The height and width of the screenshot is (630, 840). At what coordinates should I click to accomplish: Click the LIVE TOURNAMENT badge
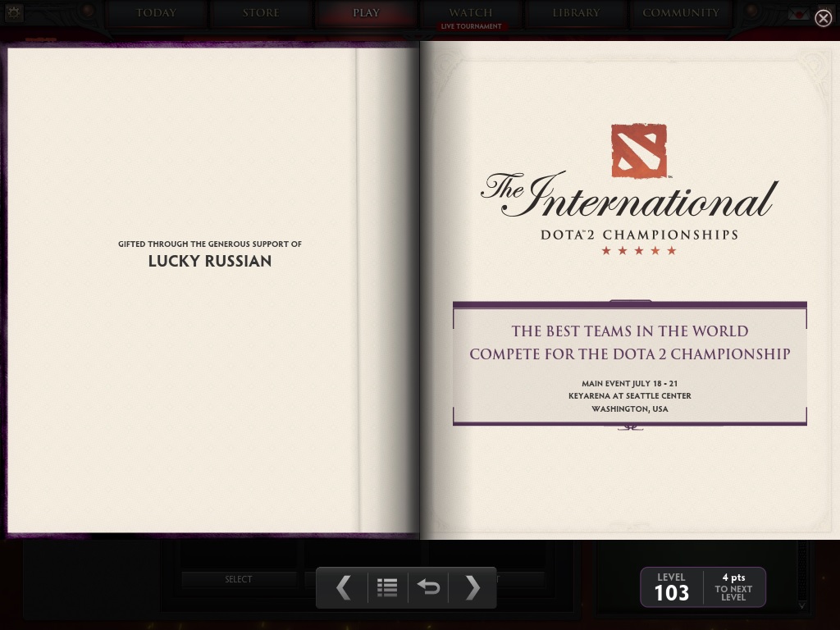click(472, 26)
